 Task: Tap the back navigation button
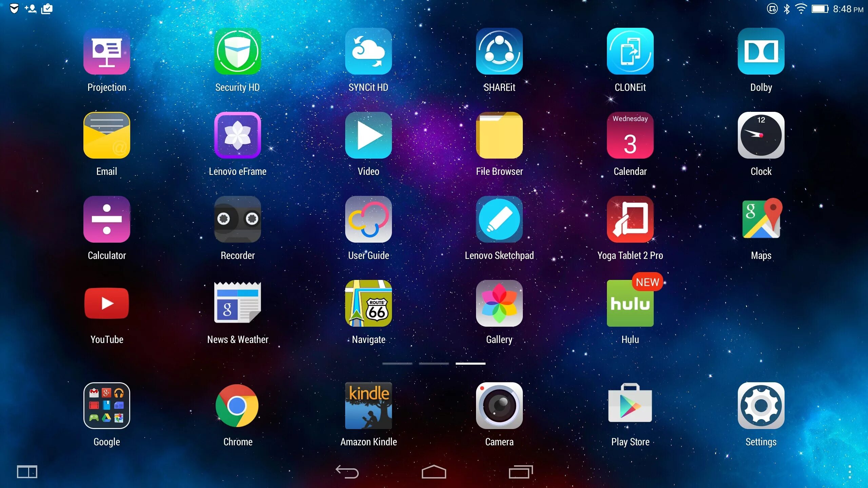click(347, 471)
